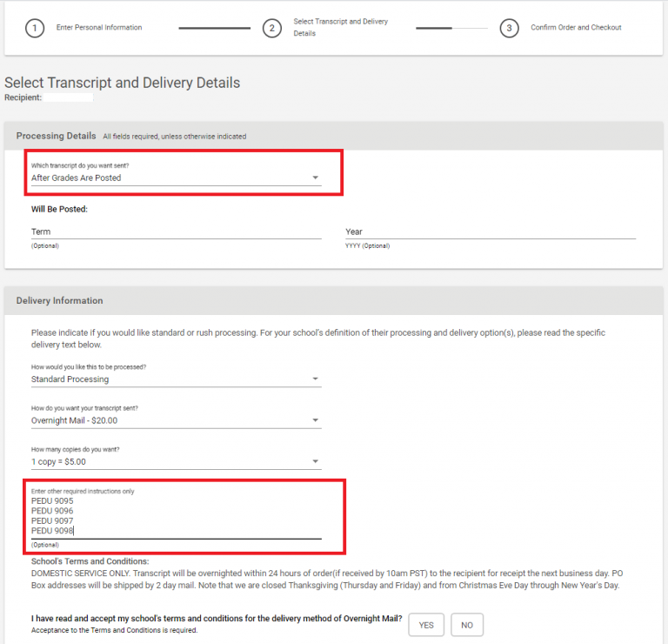668x644 pixels.
Task: Click the blank Recipient name field
Action: click(x=69, y=97)
